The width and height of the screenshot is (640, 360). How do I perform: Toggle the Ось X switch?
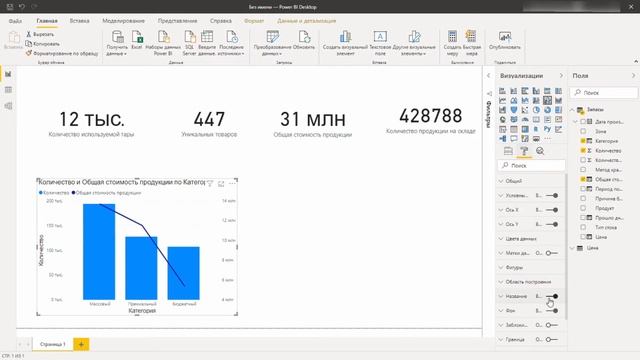click(x=552, y=210)
